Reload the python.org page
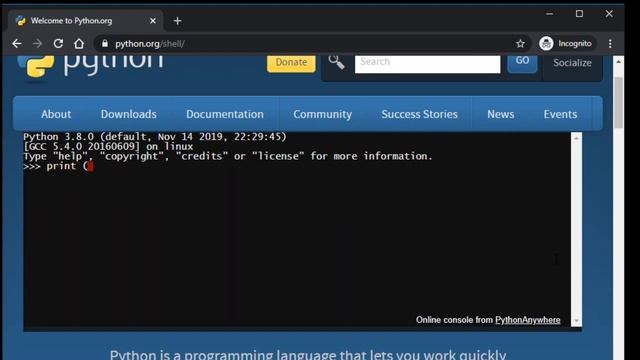Screen dimensions: 640x360 58,43
